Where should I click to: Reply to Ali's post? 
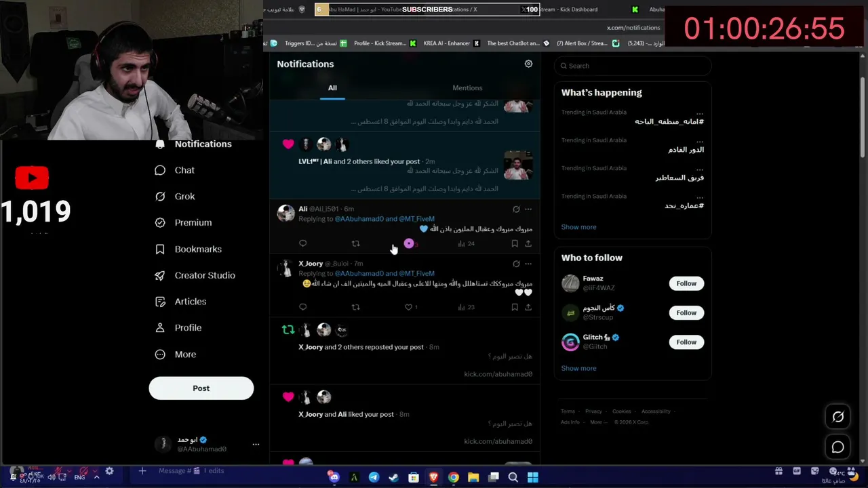coord(302,243)
